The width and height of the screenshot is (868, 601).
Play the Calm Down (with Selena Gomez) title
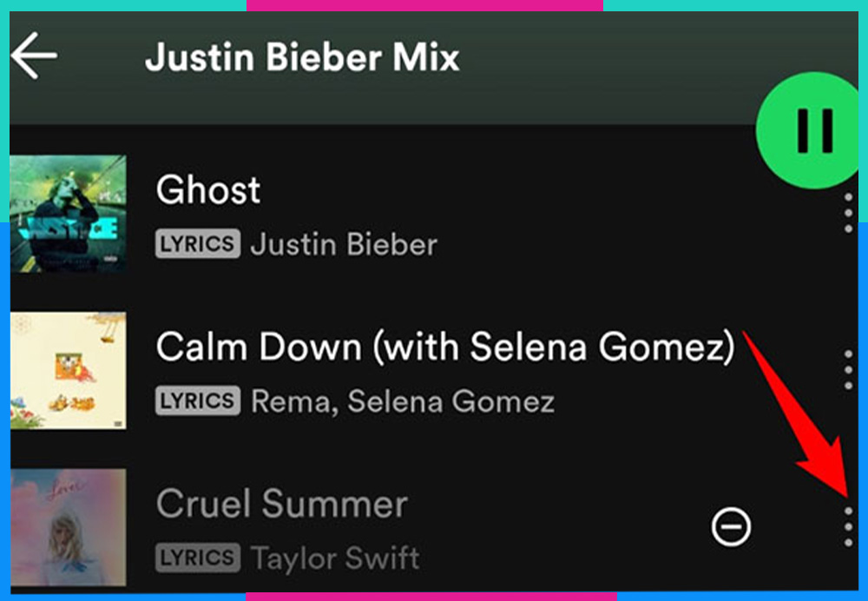coord(444,347)
